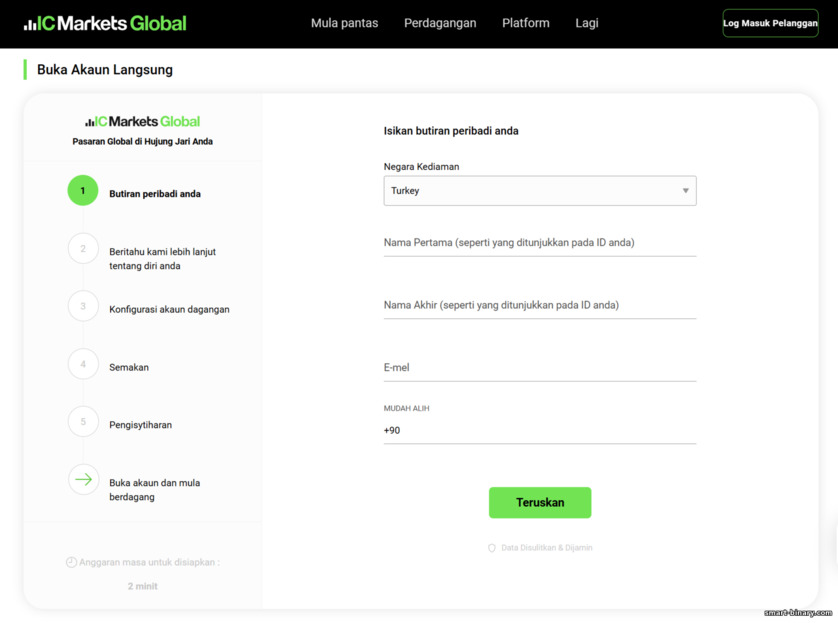Expand the Lagi menu

(587, 23)
